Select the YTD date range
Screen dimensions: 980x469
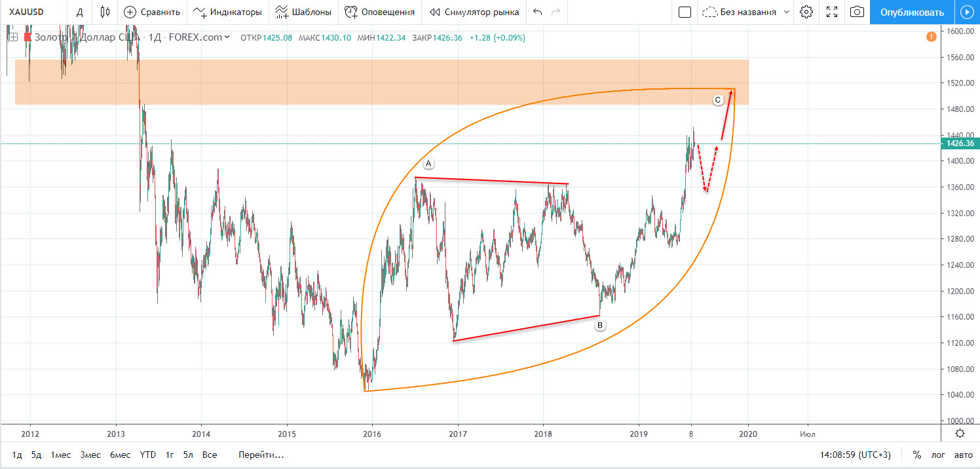(x=147, y=455)
